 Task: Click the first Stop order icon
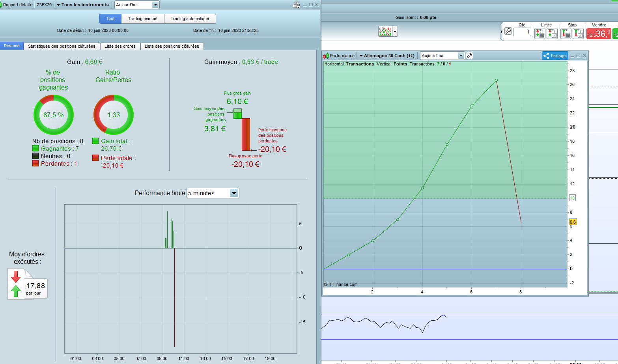click(566, 34)
